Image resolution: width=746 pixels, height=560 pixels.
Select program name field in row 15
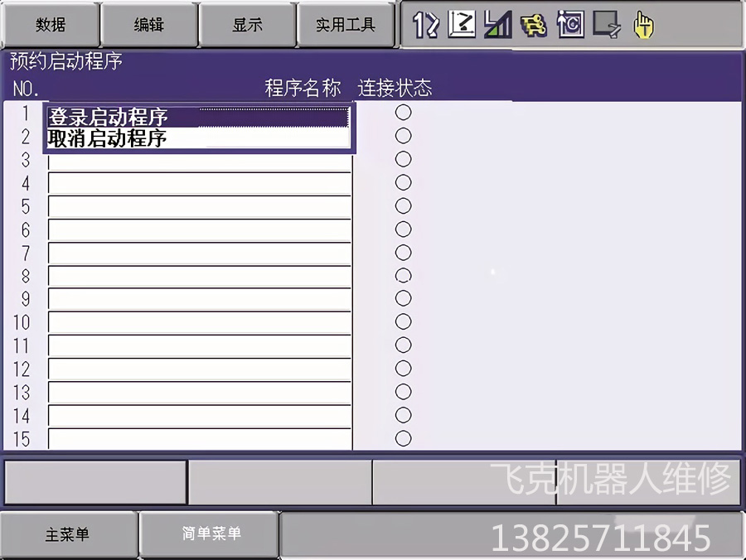tap(200, 439)
